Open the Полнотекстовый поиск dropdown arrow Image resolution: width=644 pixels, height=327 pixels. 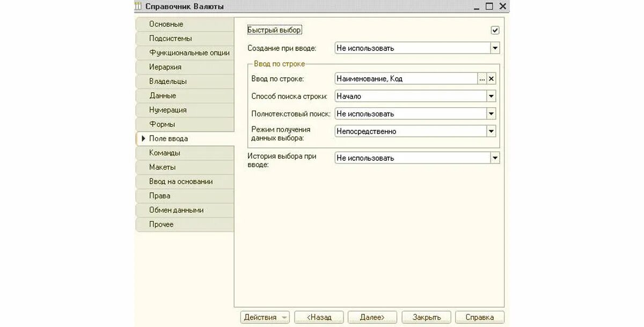[x=491, y=114]
